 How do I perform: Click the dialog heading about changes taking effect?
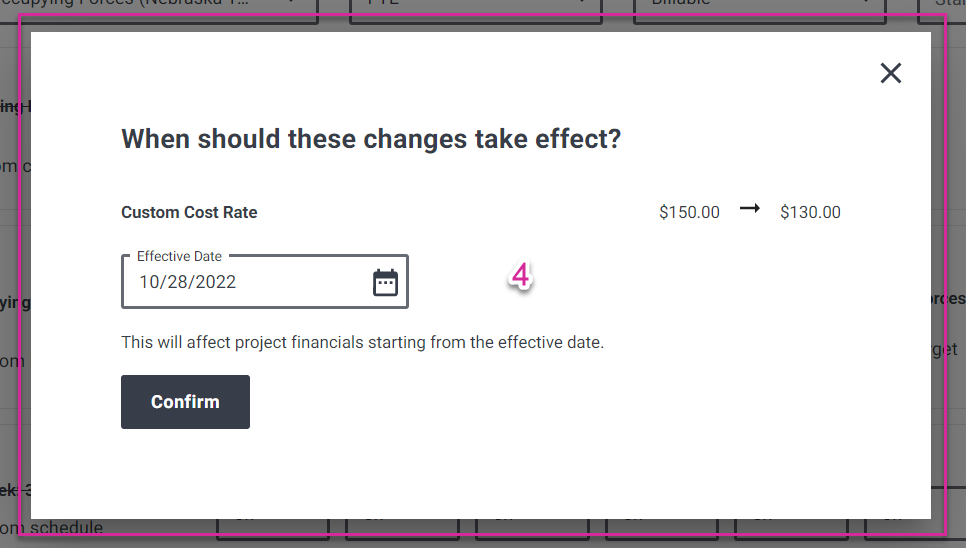[371, 139]
